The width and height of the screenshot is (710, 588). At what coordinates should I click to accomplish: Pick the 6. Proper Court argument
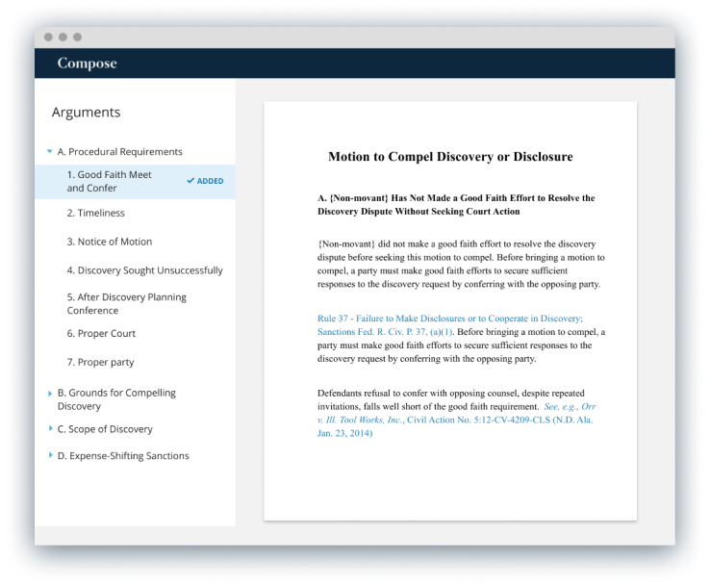point(101,333)
